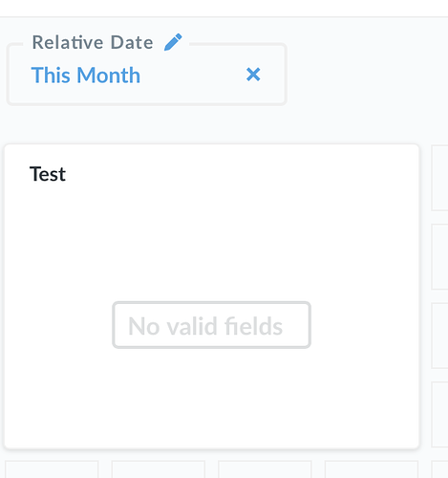Click the No valid fields placeholder box
This screenshot has height=478, width=448.
click(x=211, y=325)
